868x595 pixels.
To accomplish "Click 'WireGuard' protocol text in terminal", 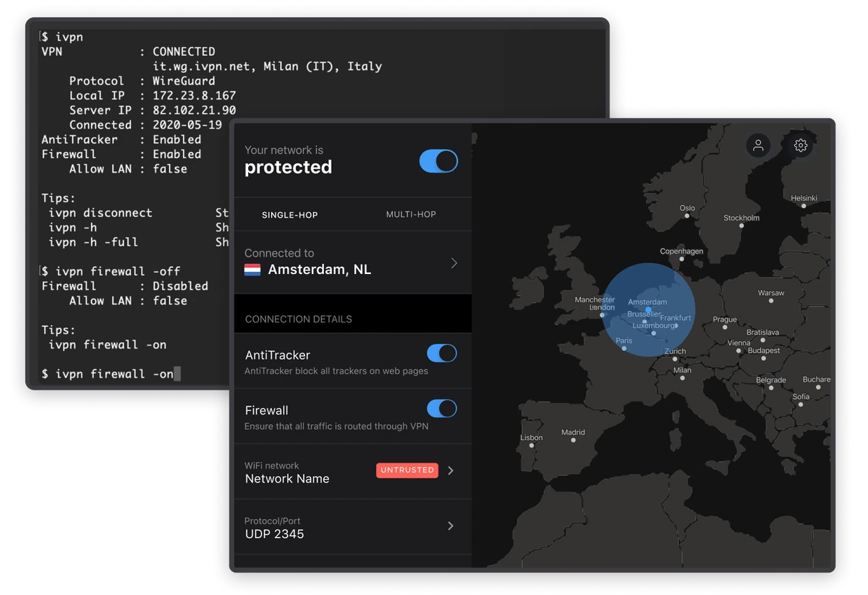I will pos(184,81).
